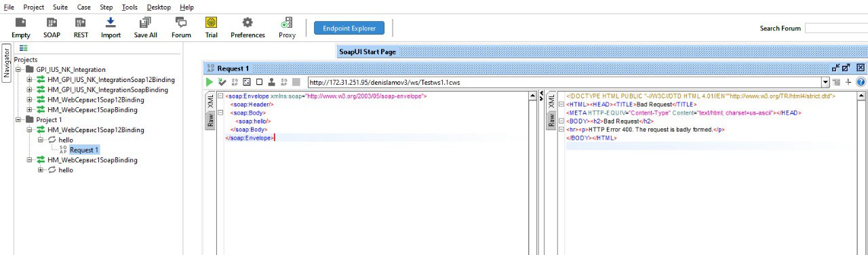
Task: Select Request 1 in the project tree
Action: (84, 150)
